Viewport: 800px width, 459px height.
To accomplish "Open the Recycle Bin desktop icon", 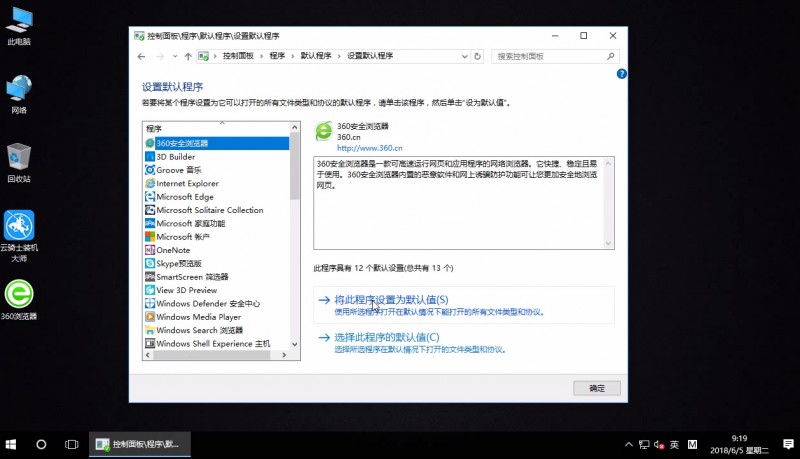I will (x=19, y=163).
